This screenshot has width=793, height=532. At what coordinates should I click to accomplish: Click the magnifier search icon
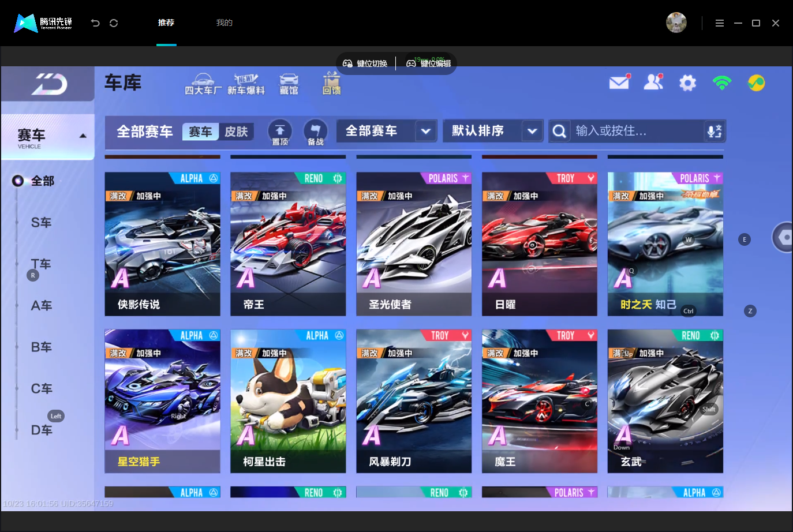click(x=559, y=131)
